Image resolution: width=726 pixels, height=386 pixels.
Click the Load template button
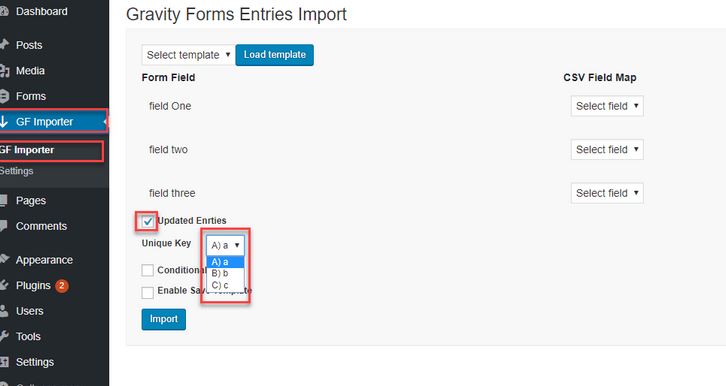pyautogui.click(x=275, y=55)
